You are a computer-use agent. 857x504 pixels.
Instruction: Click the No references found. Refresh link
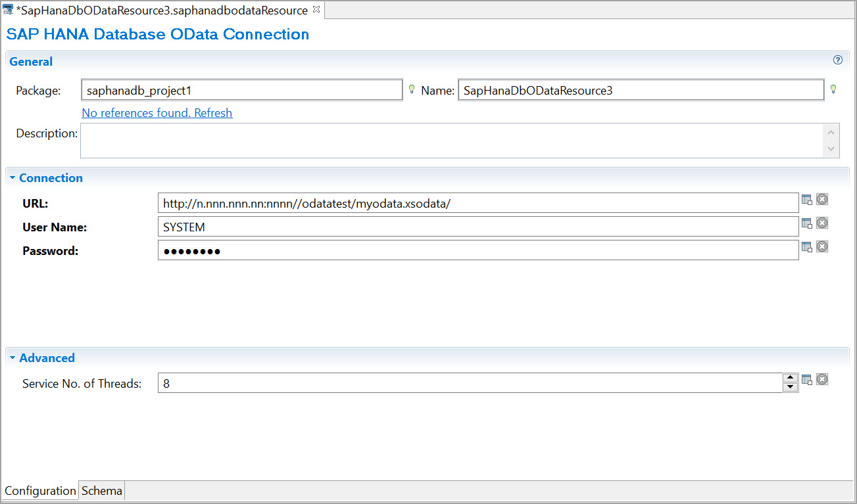(x=157, y=113)
